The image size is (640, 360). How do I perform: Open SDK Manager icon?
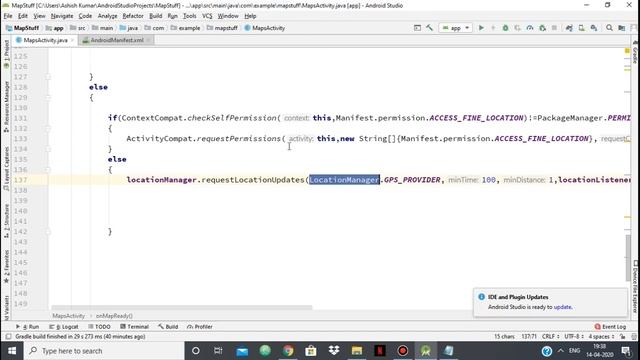point(594,28)
